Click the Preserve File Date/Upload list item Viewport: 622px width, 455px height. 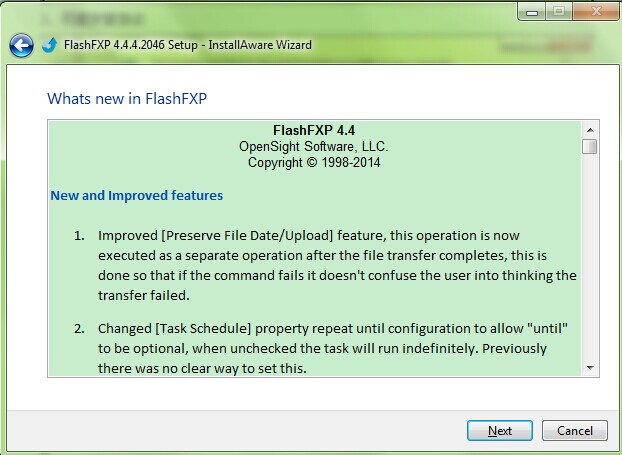pyautogui.click(x=337, y=258)
